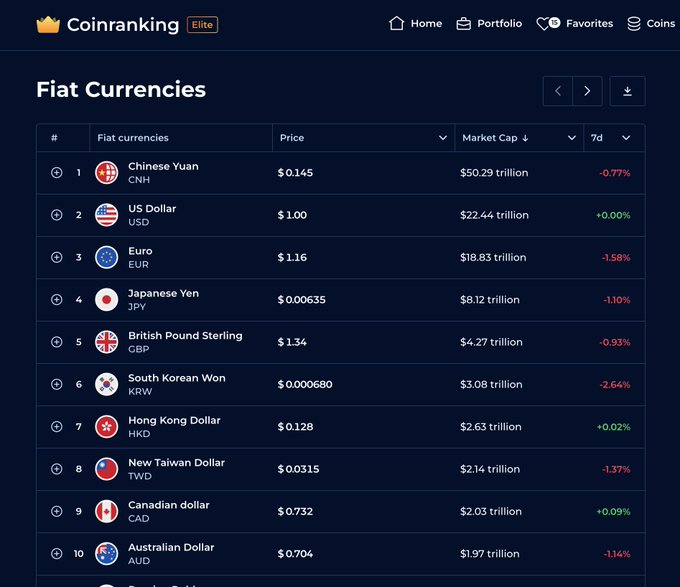Open the Market Cap column dropdown
Viewport: 680px width, 587px height.
pyautogui.click(x=572, y=138)
